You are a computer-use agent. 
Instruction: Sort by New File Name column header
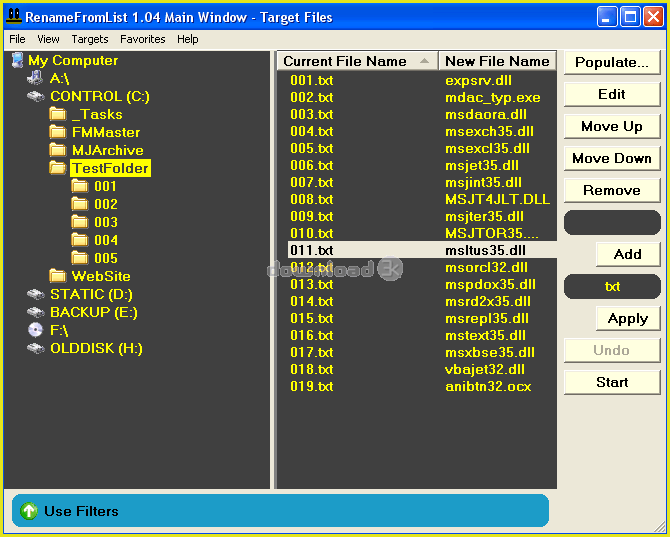click(x=497, y=61)
